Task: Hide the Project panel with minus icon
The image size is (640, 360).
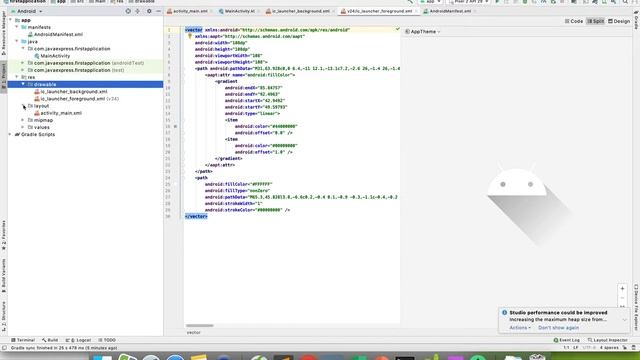Action: [x=158, y=11]
